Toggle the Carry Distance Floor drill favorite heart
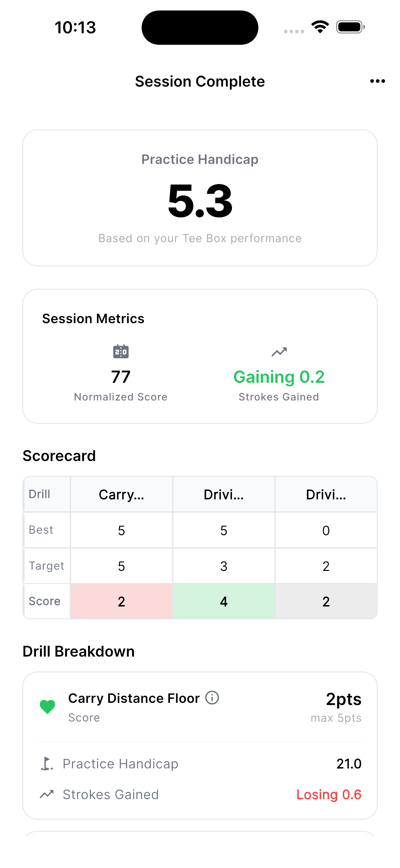Screen dimensions: 400x868 47,706
